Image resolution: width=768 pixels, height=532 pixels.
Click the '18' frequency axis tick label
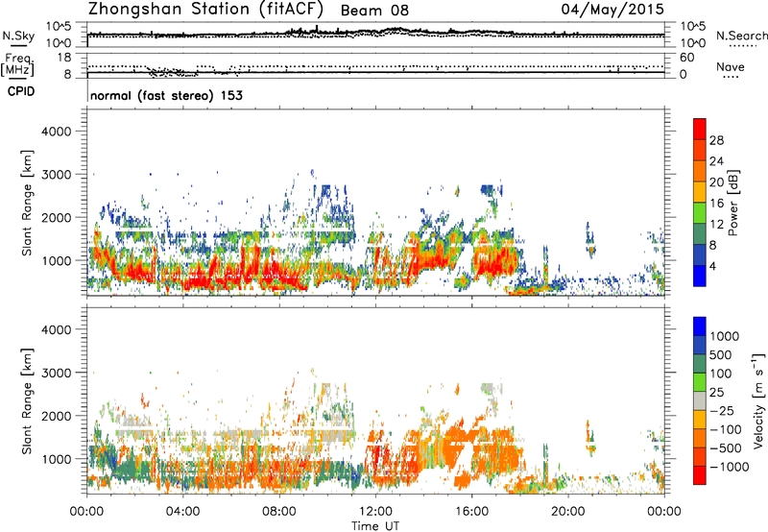[x=64, y=58]
